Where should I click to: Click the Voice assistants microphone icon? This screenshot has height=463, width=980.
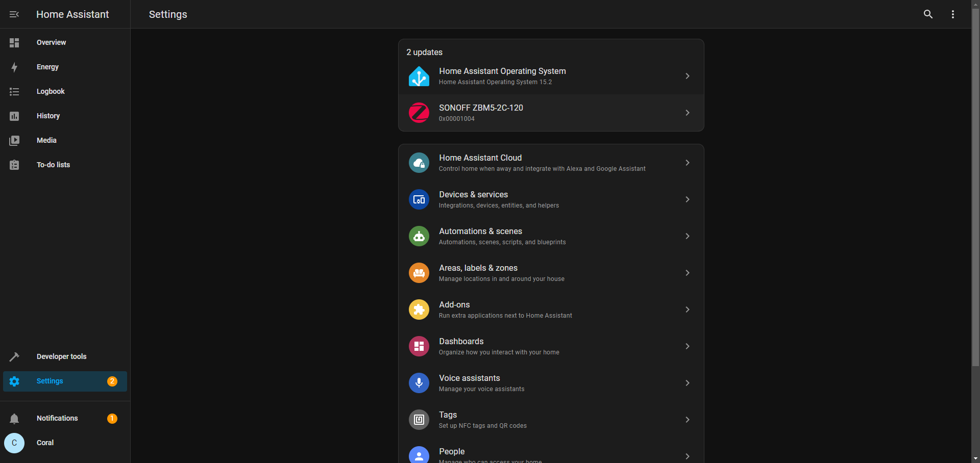click(419, 383)
